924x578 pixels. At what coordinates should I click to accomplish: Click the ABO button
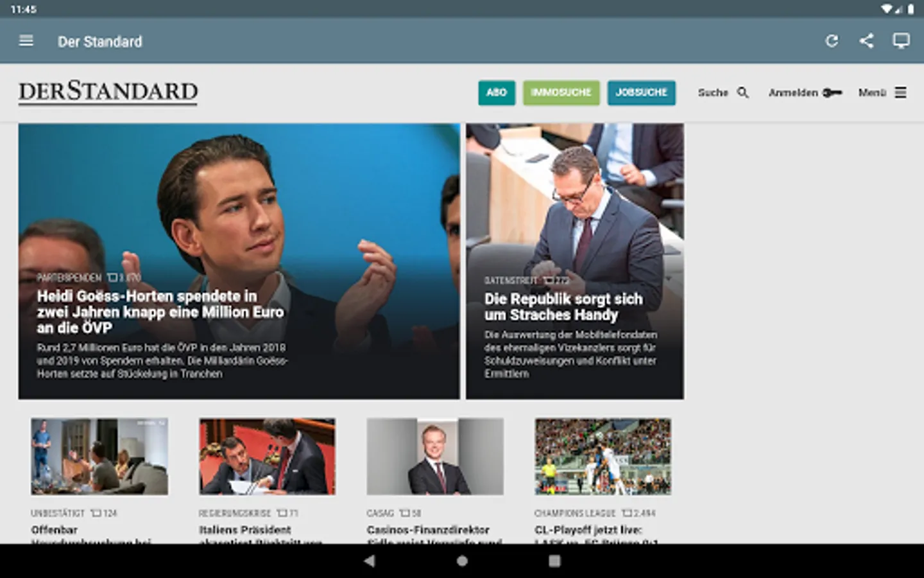pos(497,92)
